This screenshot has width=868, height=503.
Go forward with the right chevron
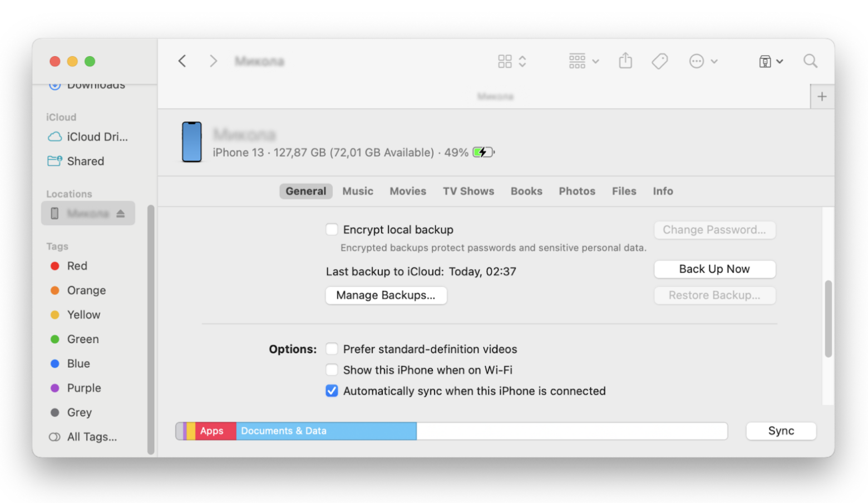point(213,61)
